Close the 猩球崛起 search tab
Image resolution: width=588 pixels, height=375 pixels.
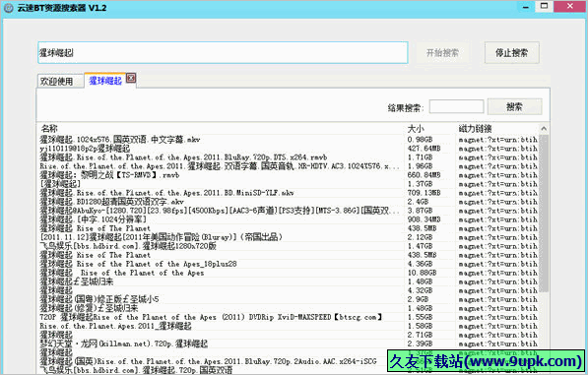pyautogui.click(x=131, y=78)
